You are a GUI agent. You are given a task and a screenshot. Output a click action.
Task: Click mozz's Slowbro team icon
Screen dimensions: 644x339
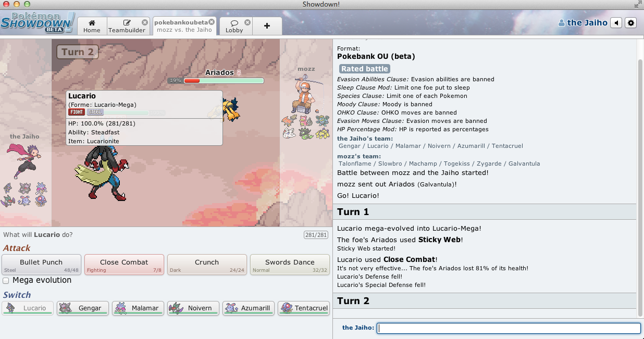[x=306, y=121]
